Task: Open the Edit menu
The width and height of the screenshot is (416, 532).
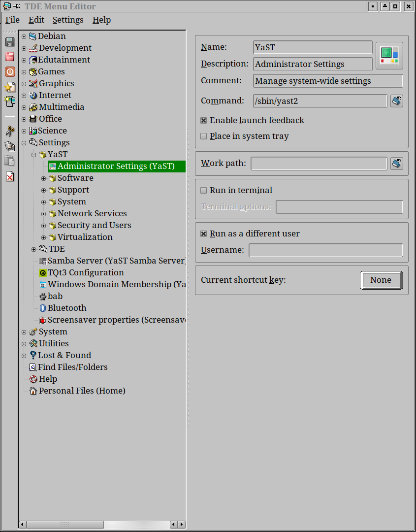Action: (36, 20)
